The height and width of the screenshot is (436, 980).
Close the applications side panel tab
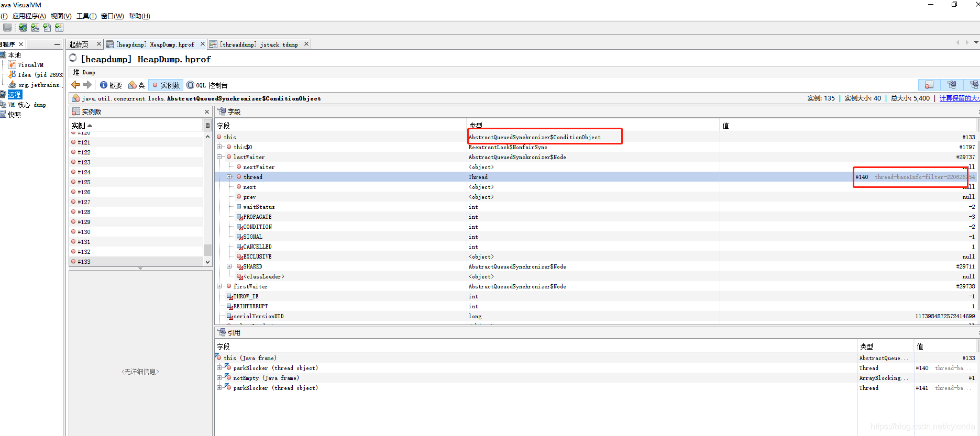[x=21, y=44]
